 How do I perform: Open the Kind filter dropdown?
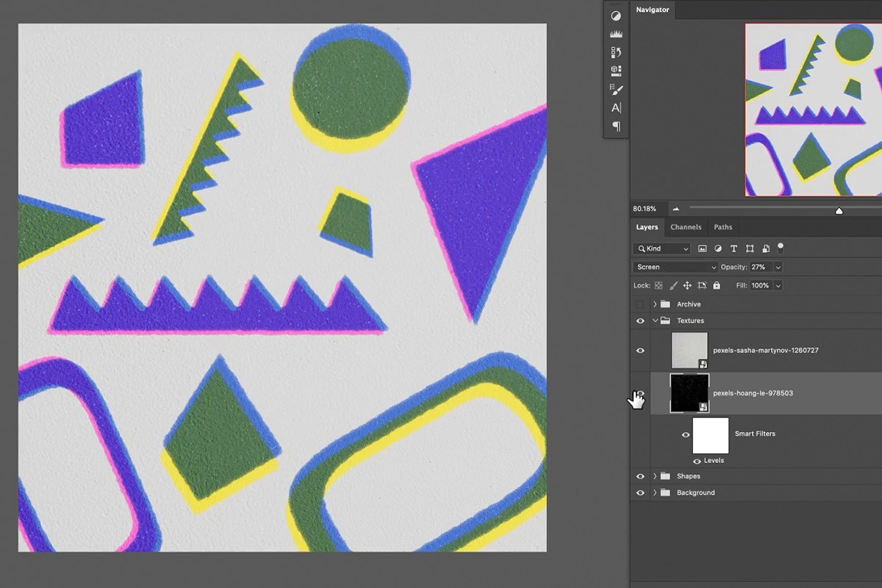(662, 248)
